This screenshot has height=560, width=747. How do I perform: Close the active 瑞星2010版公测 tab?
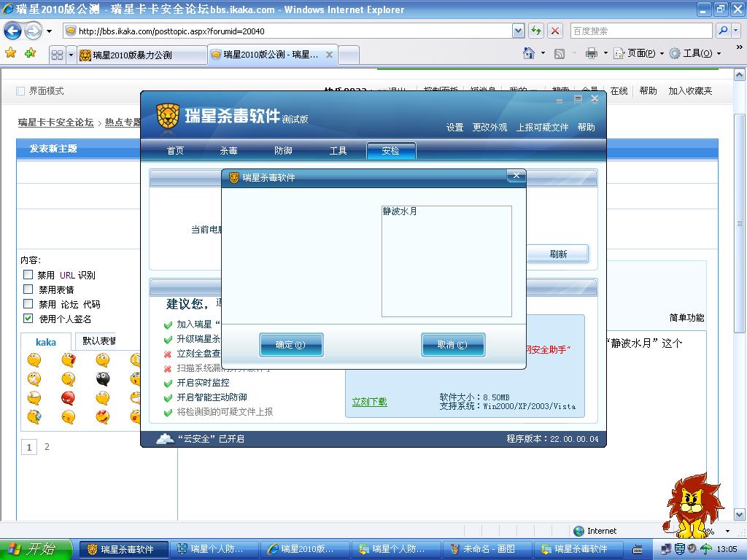click(x=329, y=55)
